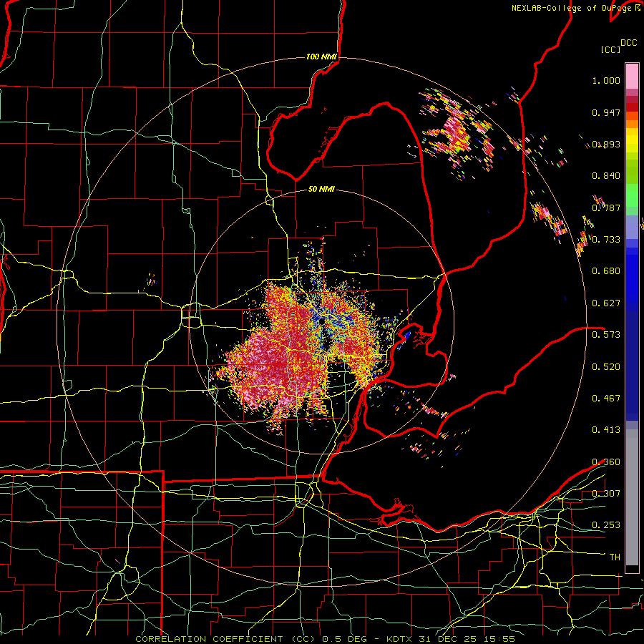Click the DCC label above color bar
Viewport: 644px width, 644px height.
pyautogui.click(x=628, y=43)
